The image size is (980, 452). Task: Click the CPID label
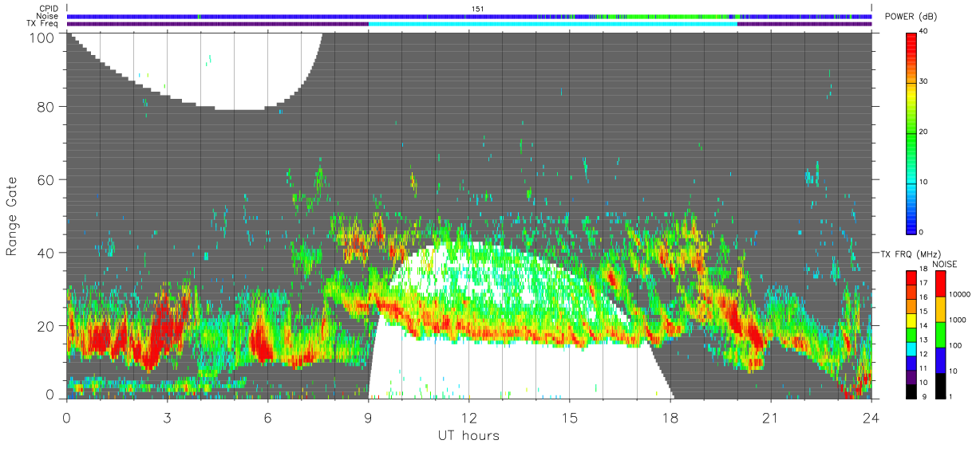(50, 9)
